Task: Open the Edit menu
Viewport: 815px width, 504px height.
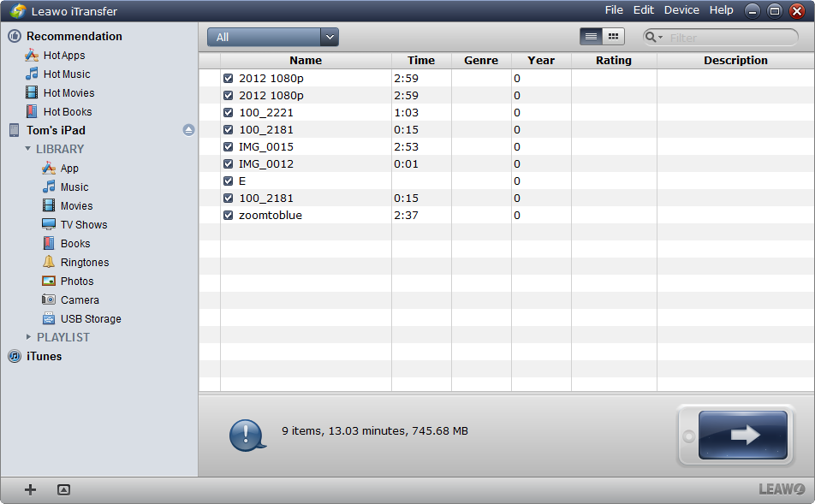Action: pyautogui.click(x=644, y=10)
